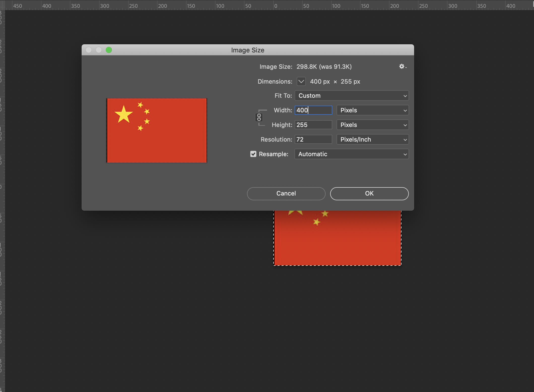Click the green zoom window button

pos(109,50)
